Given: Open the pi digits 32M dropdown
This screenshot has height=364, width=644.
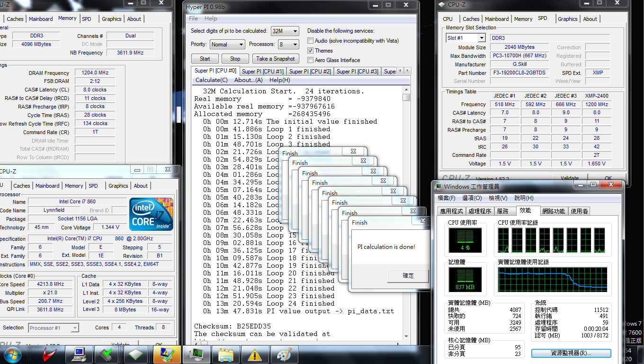Looking at the screenshot, I should [285, 31].
